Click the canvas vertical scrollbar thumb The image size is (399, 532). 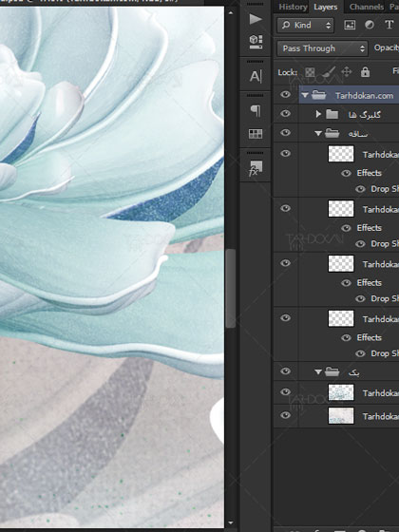(230, 289)
